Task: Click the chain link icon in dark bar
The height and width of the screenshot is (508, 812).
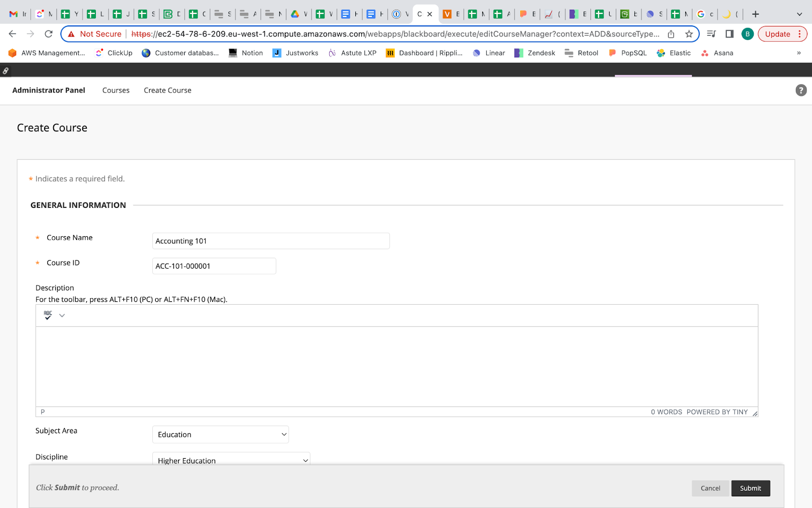Action: pos(6,71)
